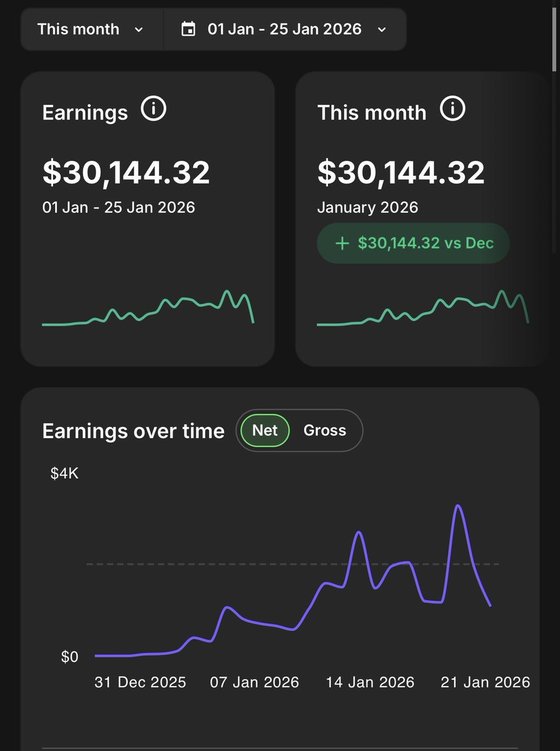
Task: Click the "January 2026" label
Action: coord(367,207)
